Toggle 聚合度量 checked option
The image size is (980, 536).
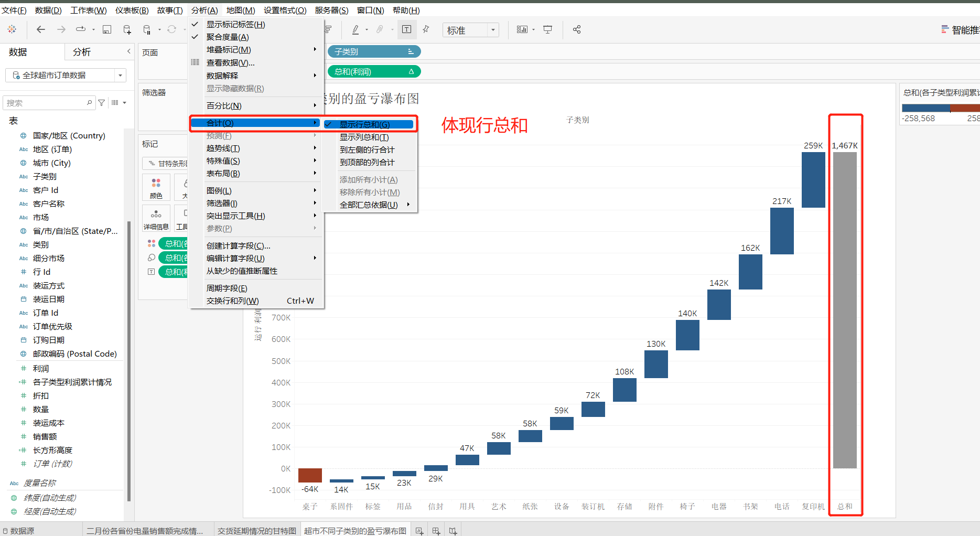point(228,37)
